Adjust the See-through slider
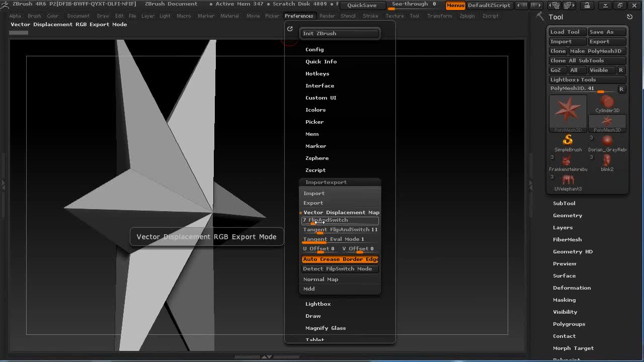This screenshot has height=362, width=644. [414, 5]
